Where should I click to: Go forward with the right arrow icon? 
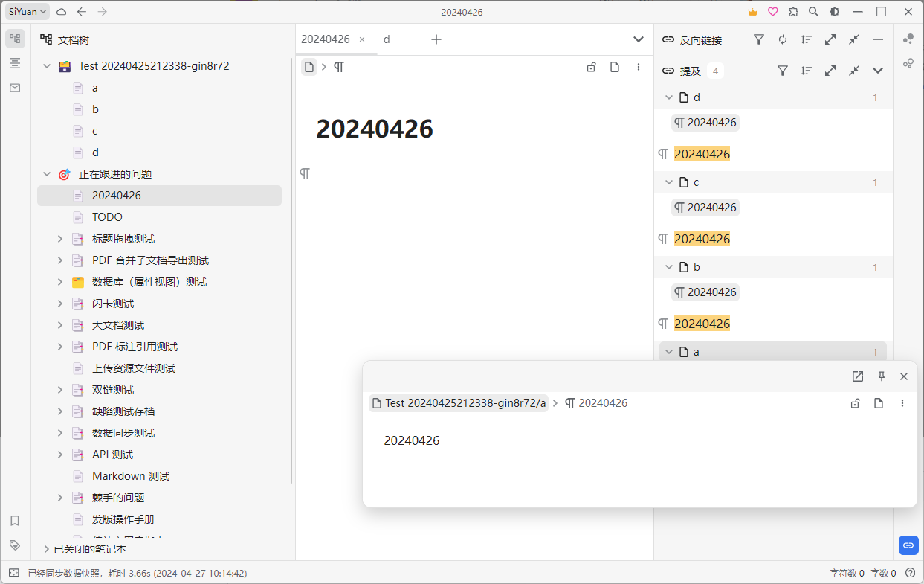coord(103,12)
